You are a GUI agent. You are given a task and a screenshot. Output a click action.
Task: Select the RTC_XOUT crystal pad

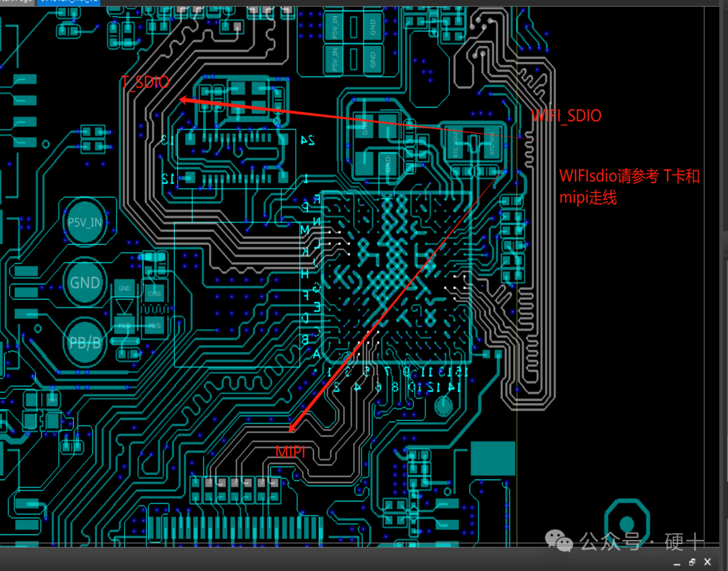456,142
